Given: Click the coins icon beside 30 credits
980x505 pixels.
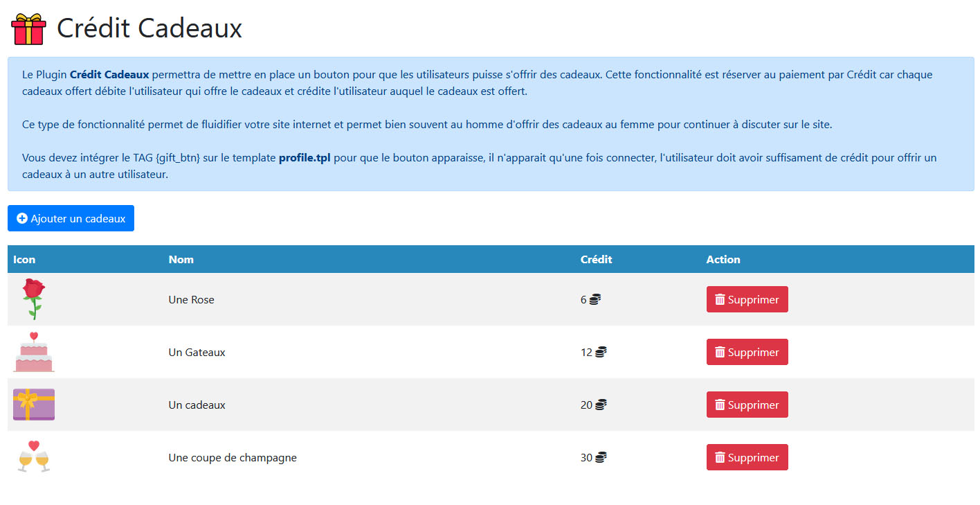Looking at the screenshot, I should click(601, 458).
